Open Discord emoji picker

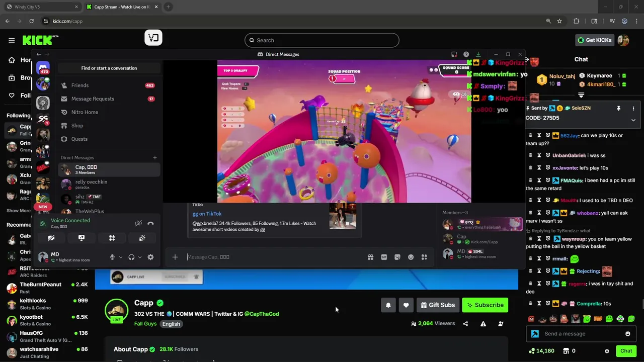click(x=411, y=257)
